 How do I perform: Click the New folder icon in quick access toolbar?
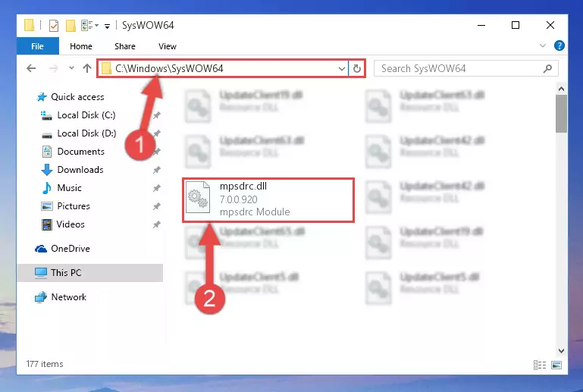pyautogui.click(x=71, y=26)
